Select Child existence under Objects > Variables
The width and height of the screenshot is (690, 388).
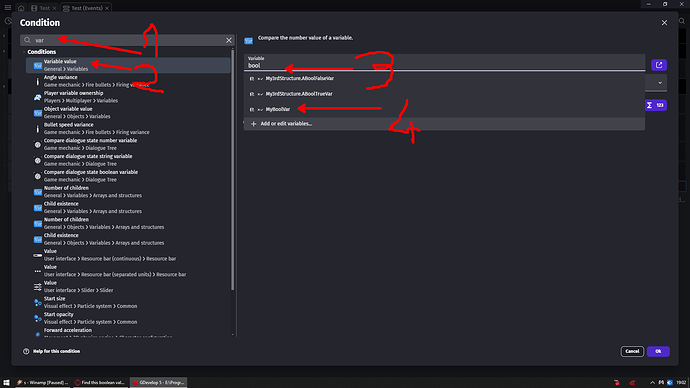[x=128, y=239]
